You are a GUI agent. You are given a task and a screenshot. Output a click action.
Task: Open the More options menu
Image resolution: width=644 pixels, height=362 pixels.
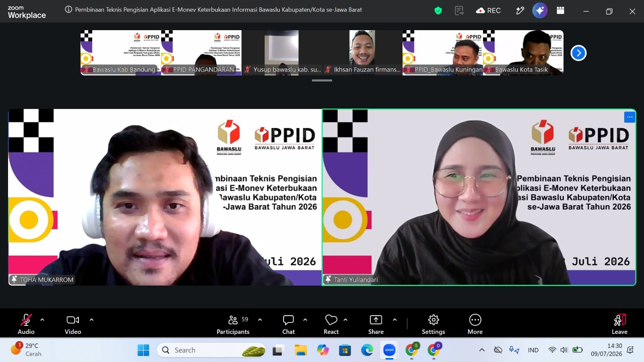click(x=475, y=324)
